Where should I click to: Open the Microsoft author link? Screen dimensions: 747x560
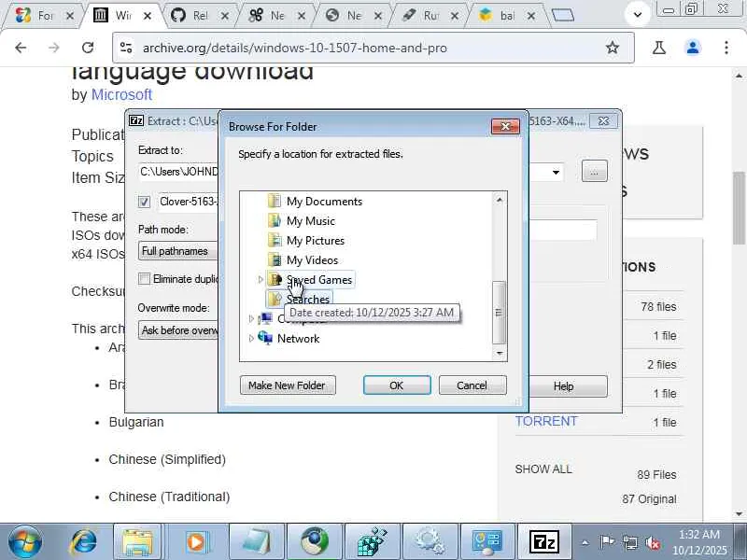121,94
